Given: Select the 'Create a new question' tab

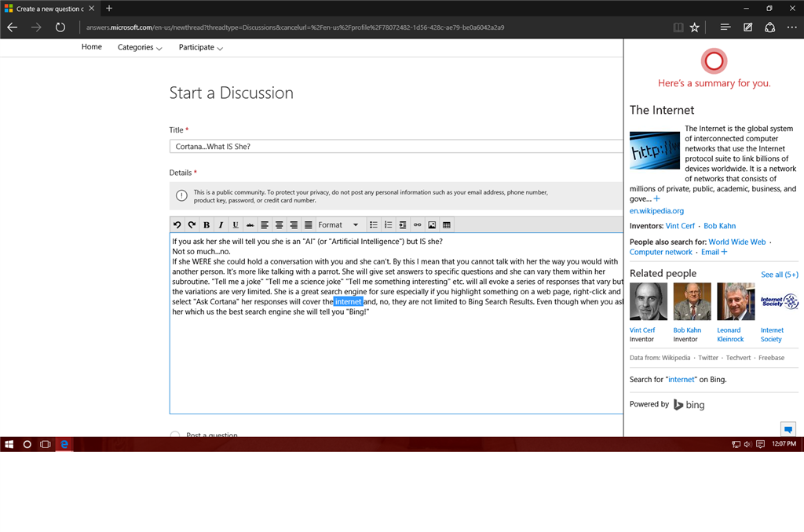Looking at the screenshot, I should (49, 9).
